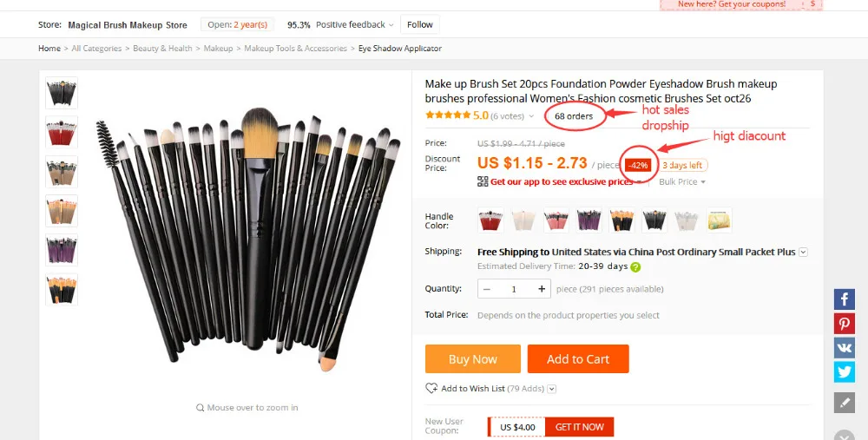Go to Makeup Tools & Accessories breadcrumb

click(x=296, y=49)
